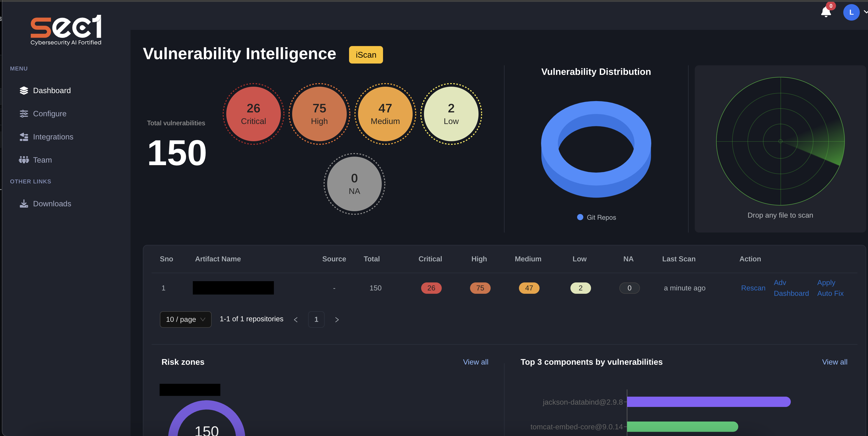Click the Dashboard layers icon

[24, 91]
